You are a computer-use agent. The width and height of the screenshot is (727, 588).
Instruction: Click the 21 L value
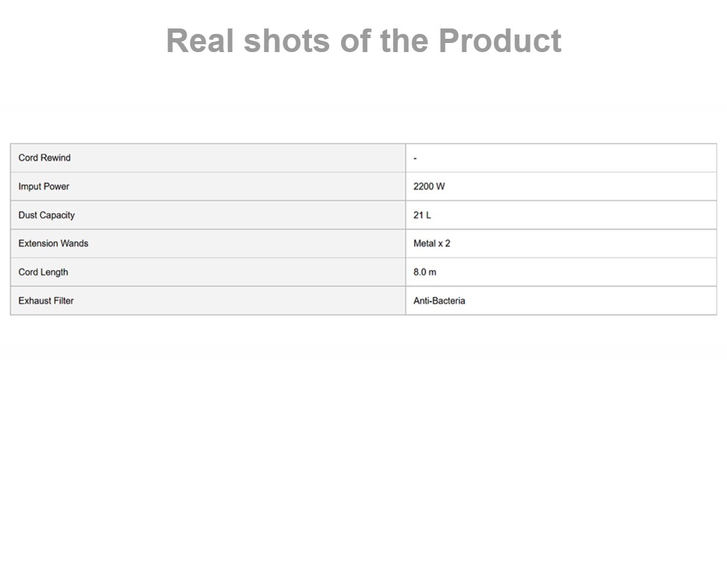coord(422,215)
